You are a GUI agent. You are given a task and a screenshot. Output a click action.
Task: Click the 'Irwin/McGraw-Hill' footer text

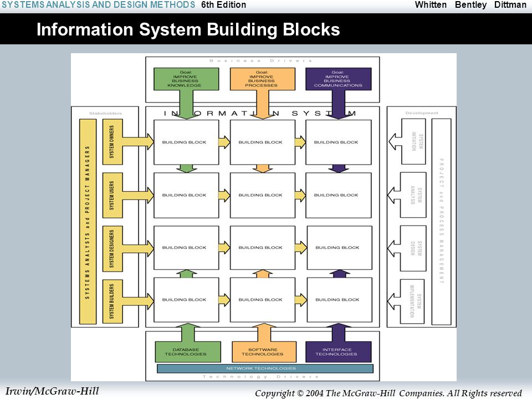[52, 391]
